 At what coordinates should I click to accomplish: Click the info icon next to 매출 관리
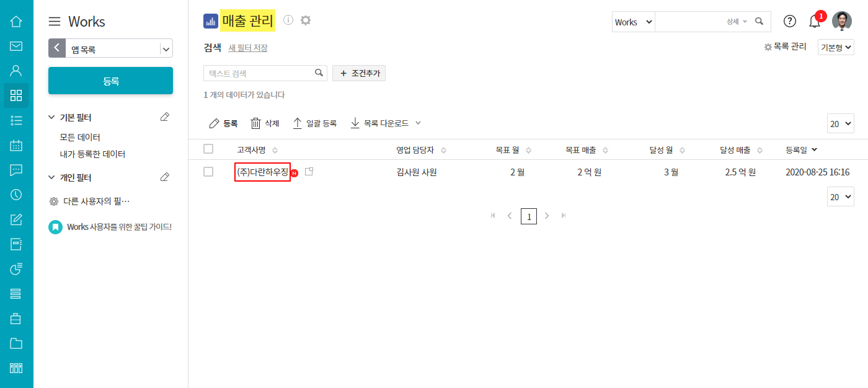(x=288, y=20)
